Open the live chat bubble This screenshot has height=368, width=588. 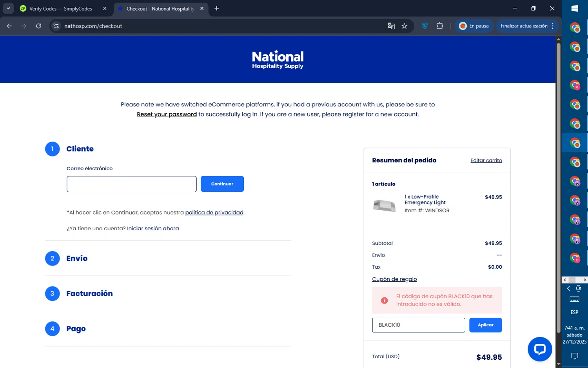tap(540, 349)
